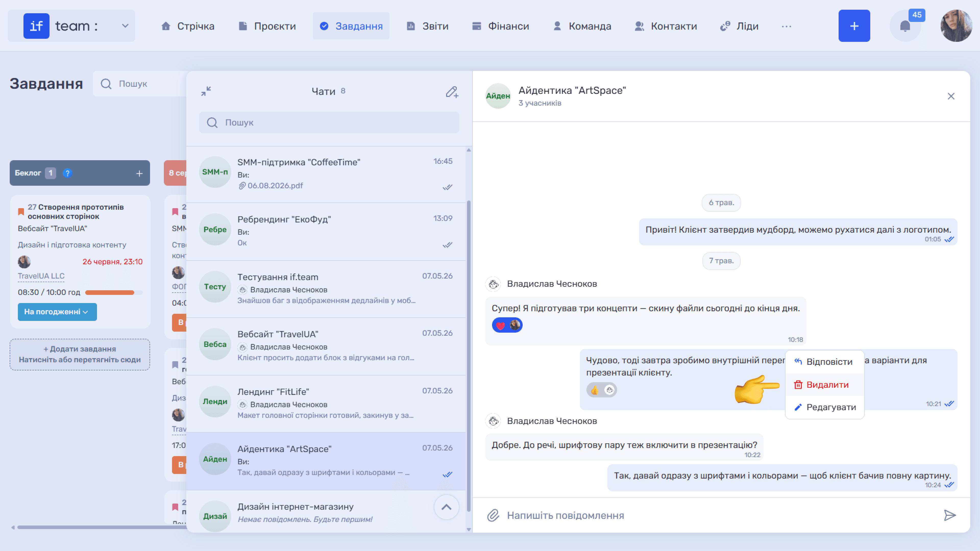The height and width of the screenshot is (551, 980).
Task: Click the 7 трав. date separator
Action: click(x=721, y=261)
